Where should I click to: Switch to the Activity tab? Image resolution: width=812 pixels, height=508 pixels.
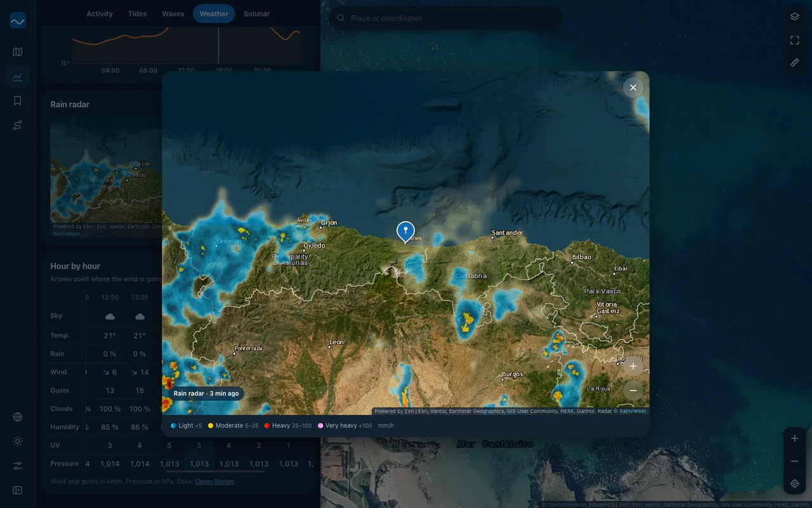(x=100, y=14)
